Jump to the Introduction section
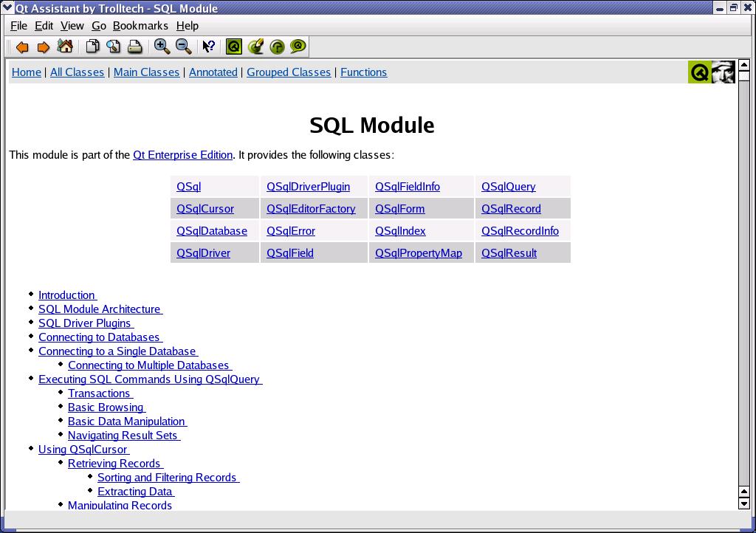This screenshot has height=533, width=756. pyautogui.click(x=67, y=295)
